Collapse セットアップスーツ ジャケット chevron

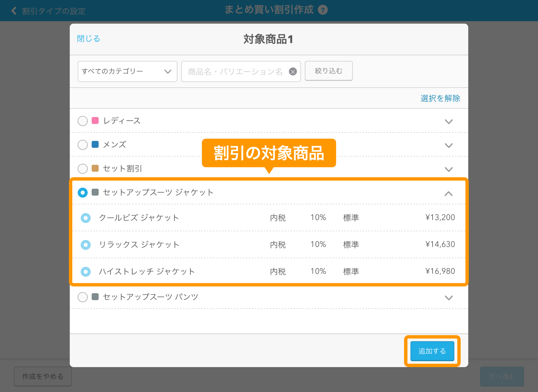coord(449,193)
